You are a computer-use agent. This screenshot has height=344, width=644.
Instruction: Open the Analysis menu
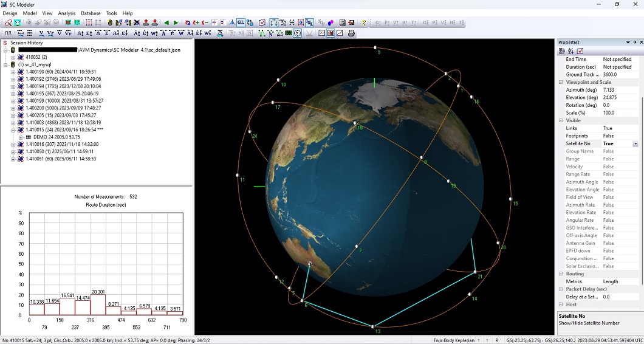[x=67, y=13]
